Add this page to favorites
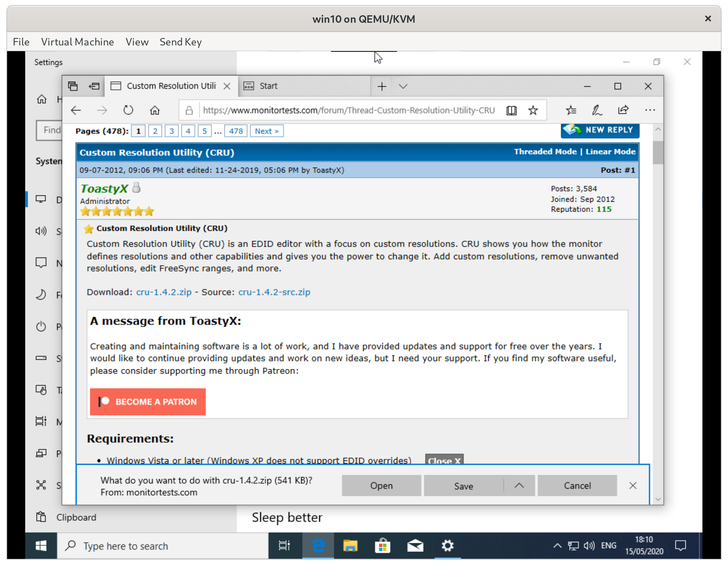The height and width of the screenshot is (566, 728). click(x=533, y=110)
